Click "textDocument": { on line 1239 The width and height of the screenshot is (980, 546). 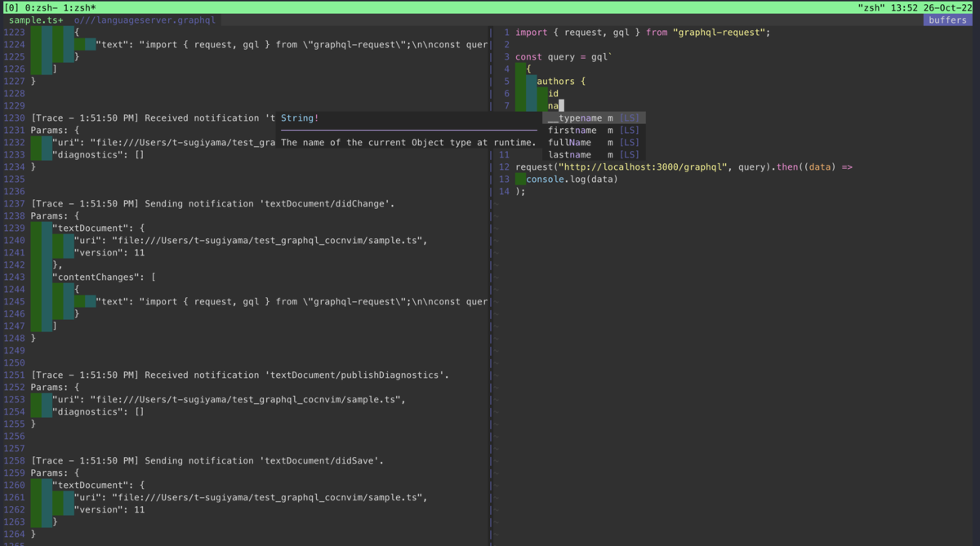[x=99, y=229]
